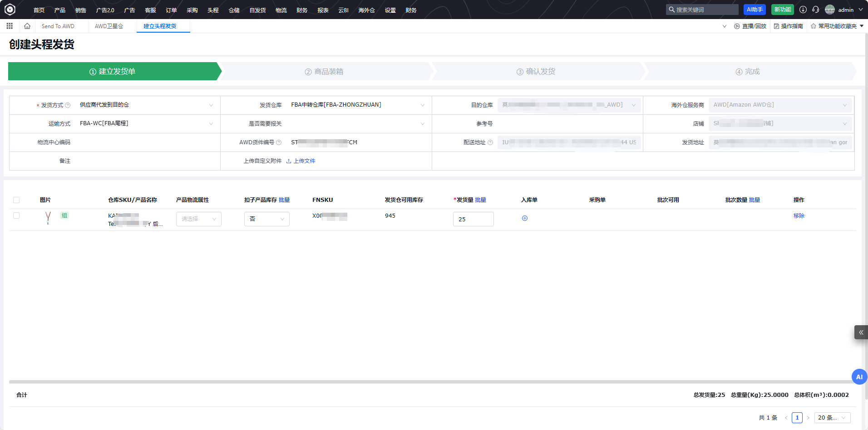Open the 头程 menu in top navigation

(213, 10)
